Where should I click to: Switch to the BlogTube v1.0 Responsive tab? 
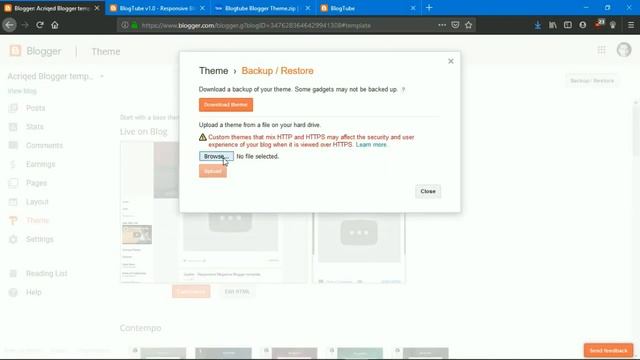coord(157,8)
